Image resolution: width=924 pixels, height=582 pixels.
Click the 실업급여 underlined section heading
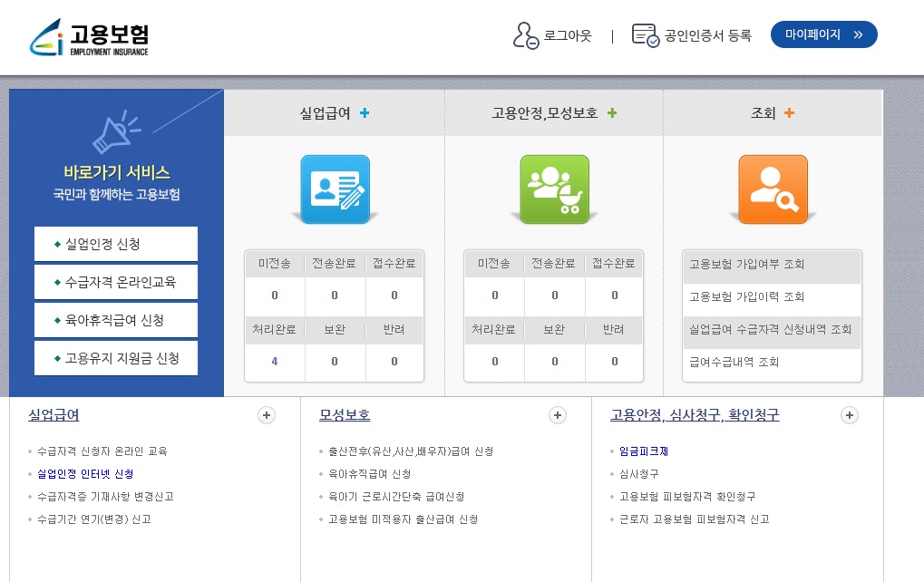53,414
